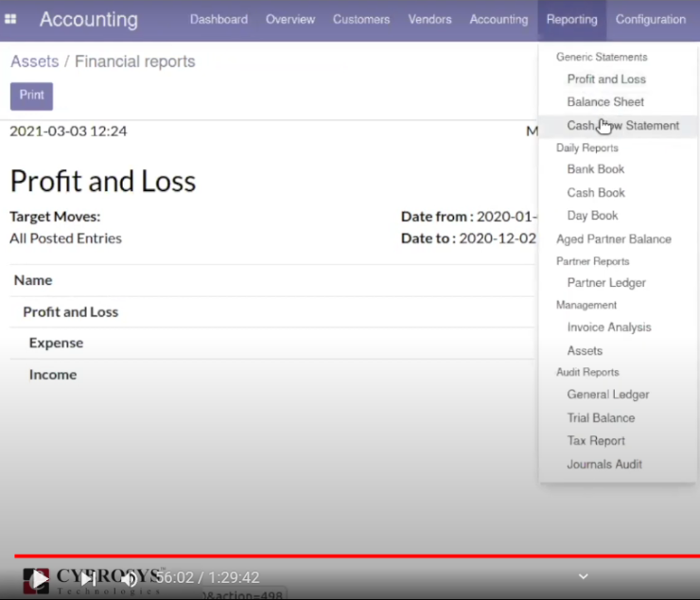Click the video play button
This screenshot has width=700, height=600.
click(x=40, y=579)
